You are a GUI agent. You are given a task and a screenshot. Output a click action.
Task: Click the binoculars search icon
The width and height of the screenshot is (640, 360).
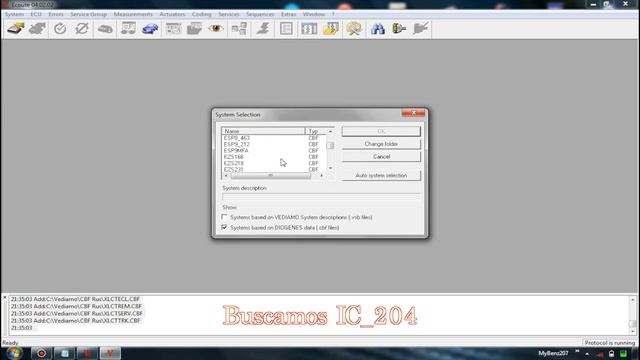click(x=378, y=29)
